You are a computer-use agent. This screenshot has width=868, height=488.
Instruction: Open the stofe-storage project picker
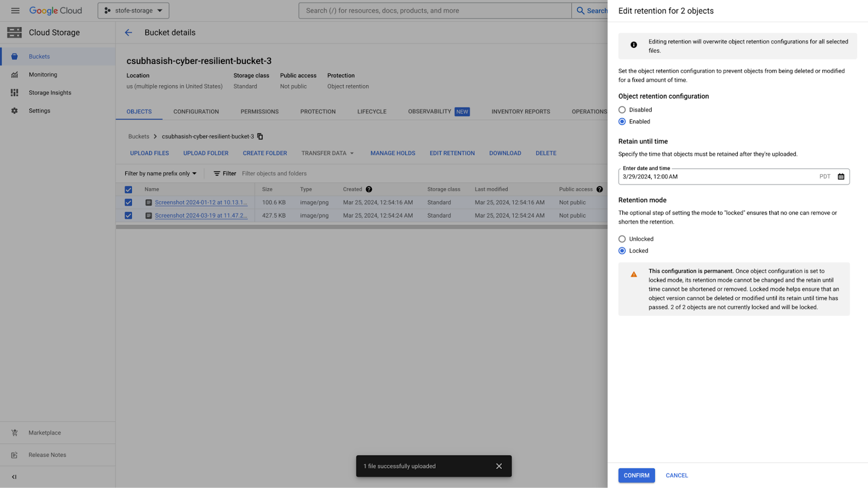pyautogui.click(x=133, y=10)
